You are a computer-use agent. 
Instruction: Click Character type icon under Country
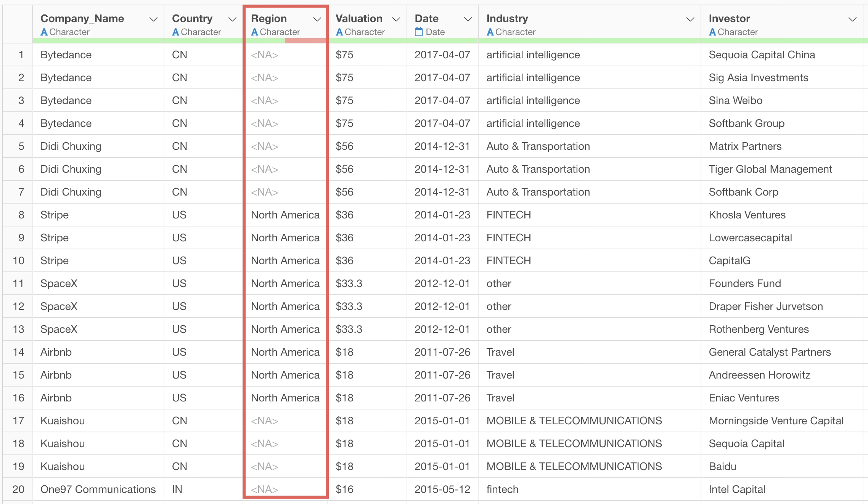(x=175, y=32)
